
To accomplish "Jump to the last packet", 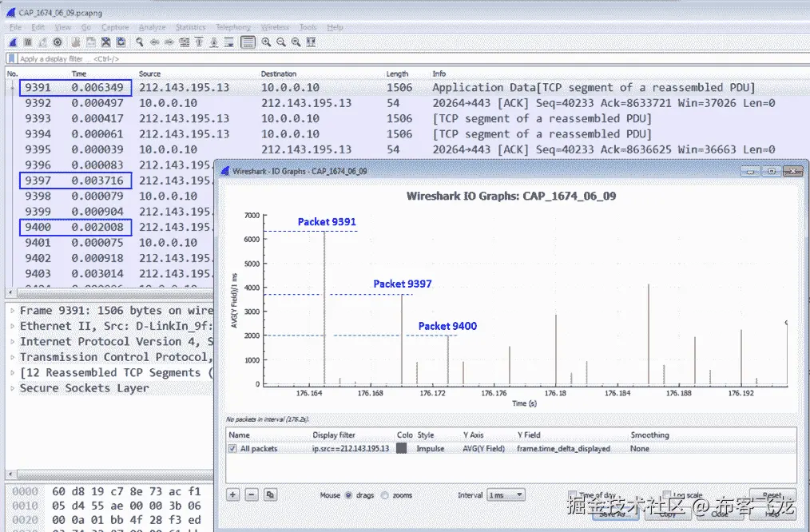I will 214,42.
